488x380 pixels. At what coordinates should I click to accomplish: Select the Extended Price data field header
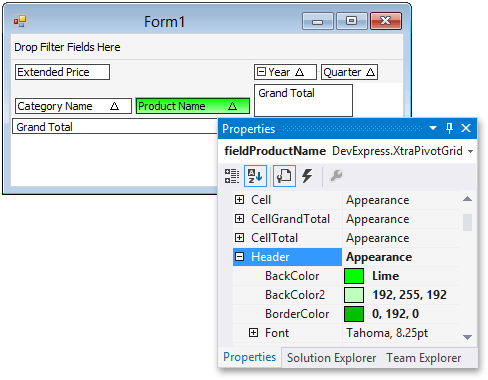pos(62,72)
